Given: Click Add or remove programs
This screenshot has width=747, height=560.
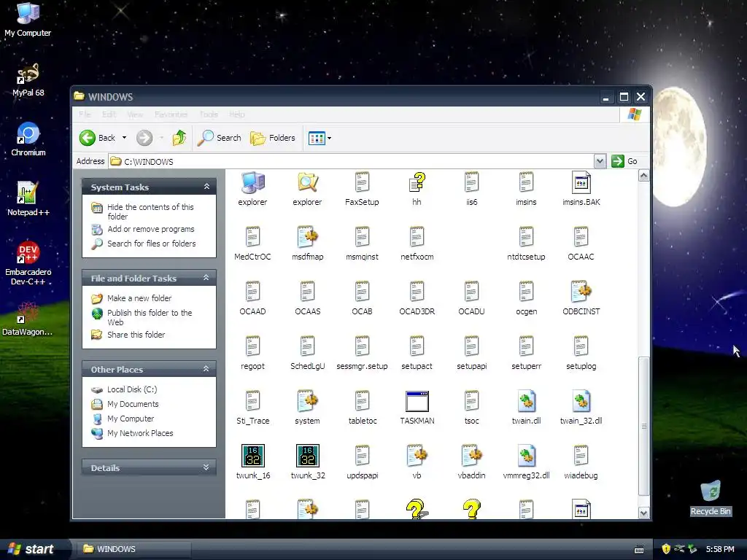Looking at the screenshot, I should tap(150, 229).
